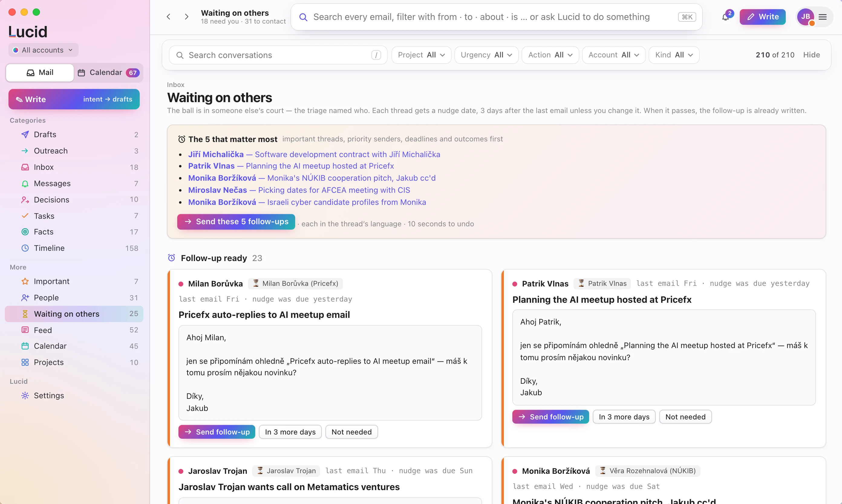Select Waiting on others in sidebar
Viewport: 842px width, 504px height.
coord(74,313)
